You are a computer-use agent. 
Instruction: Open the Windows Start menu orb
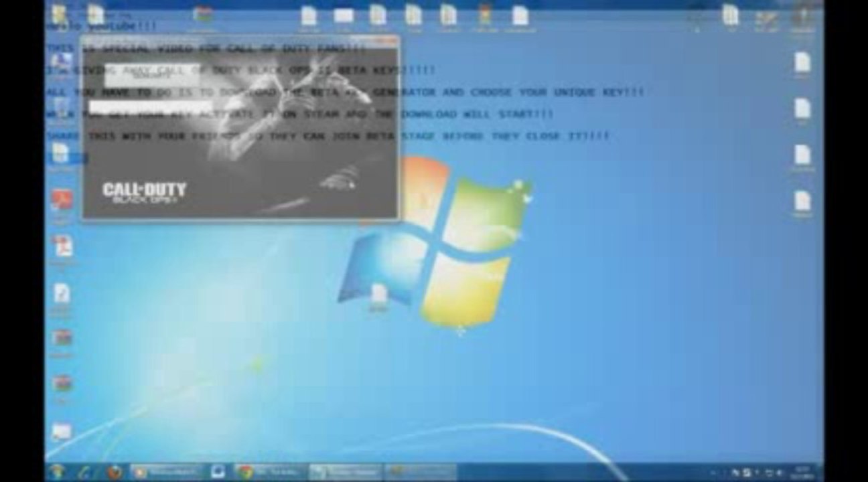(x=58, y=471)
